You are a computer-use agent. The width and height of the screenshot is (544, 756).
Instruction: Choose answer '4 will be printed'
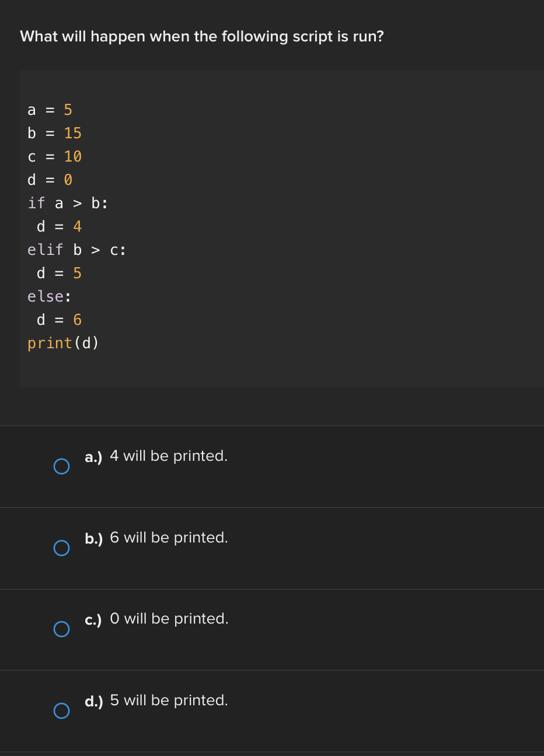click(x=168, y=456)
